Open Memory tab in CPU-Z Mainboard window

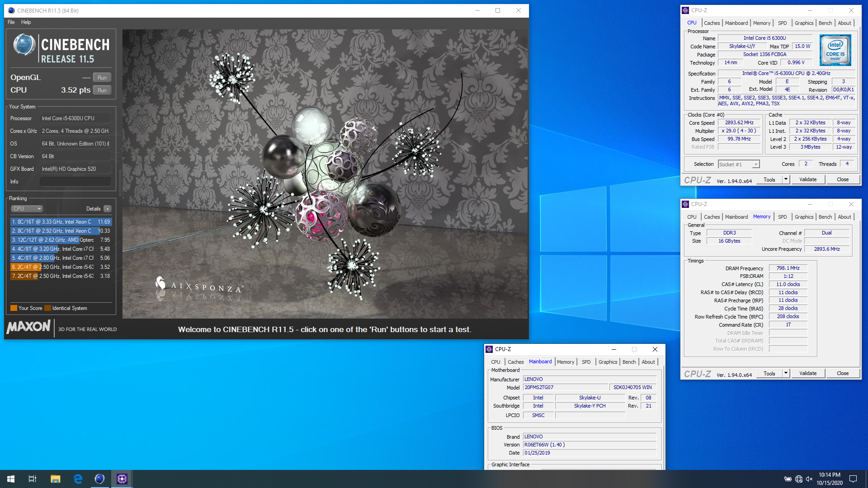[566, 362]
